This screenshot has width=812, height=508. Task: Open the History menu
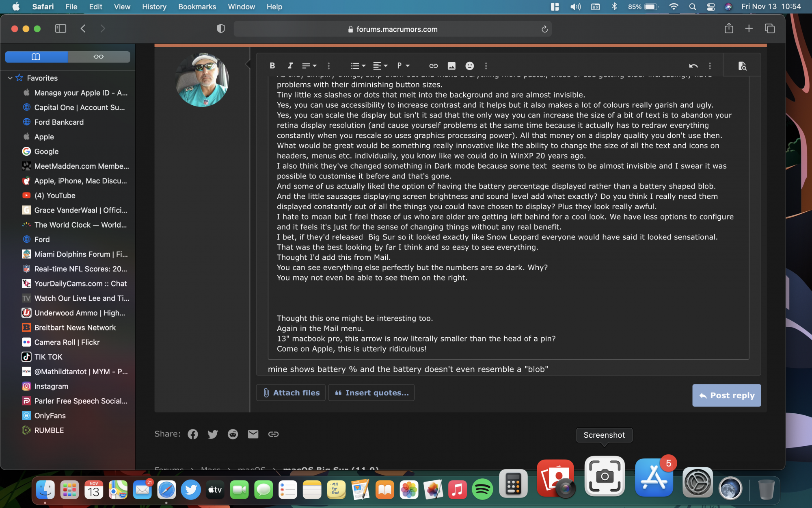pos(154,7)
